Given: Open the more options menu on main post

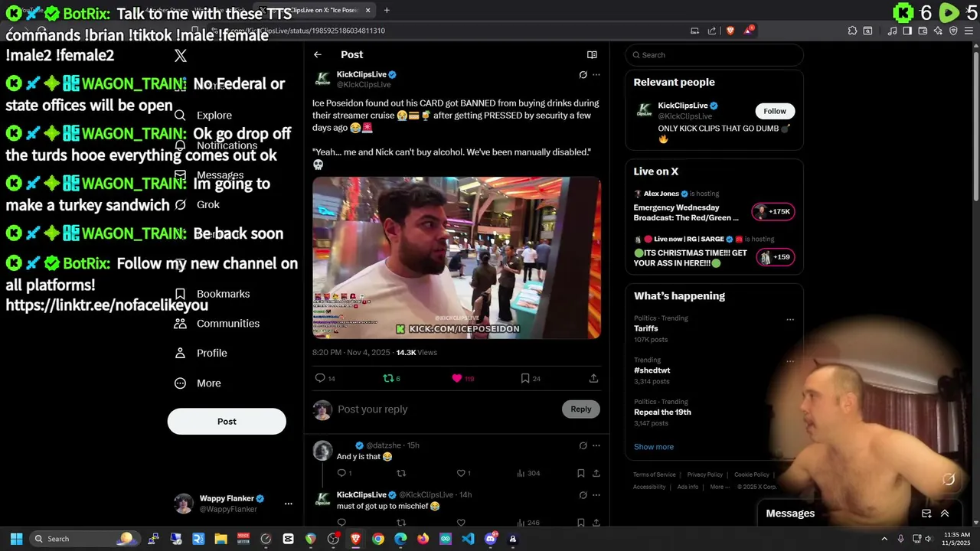Looking at the screenshot, I should click(x=596, y=75).
